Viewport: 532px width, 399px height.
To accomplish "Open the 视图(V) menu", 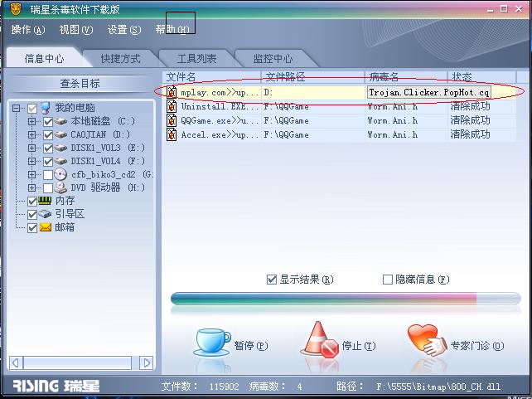I will (76, 30).
